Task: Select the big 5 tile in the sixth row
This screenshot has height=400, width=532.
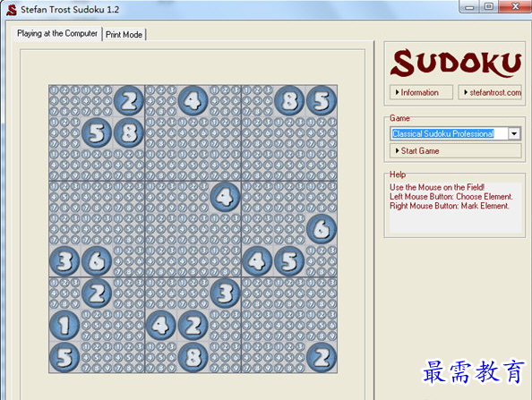Action: tap(289, 261)
